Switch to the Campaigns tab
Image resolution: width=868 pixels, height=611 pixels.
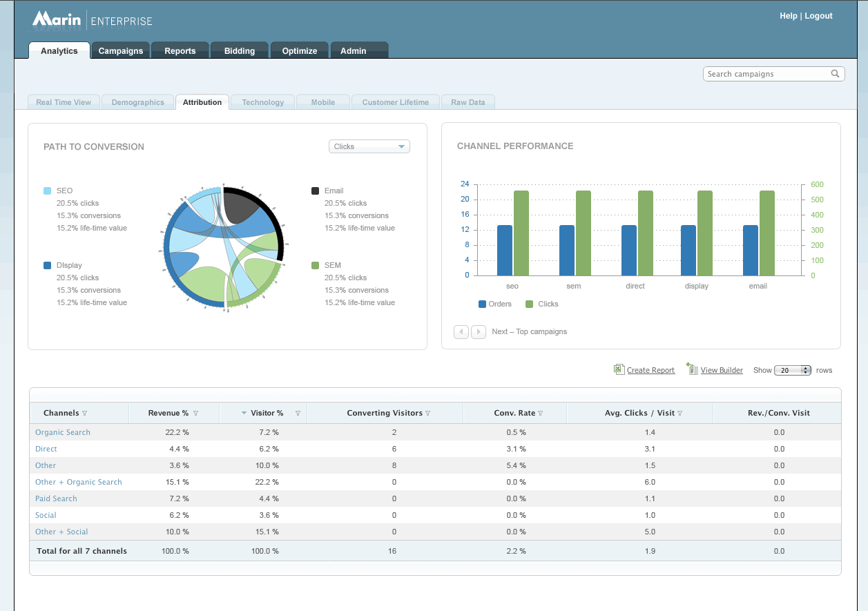121,51
